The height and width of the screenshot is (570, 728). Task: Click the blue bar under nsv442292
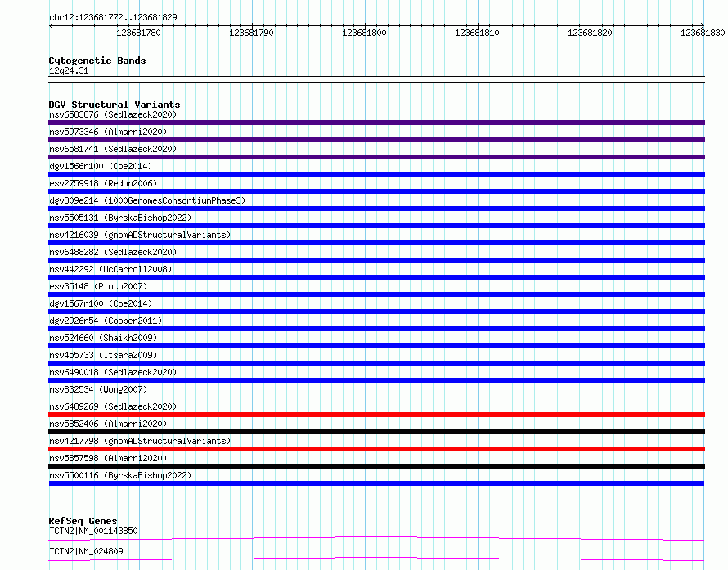pyautogui.click(x=376, y=277)
